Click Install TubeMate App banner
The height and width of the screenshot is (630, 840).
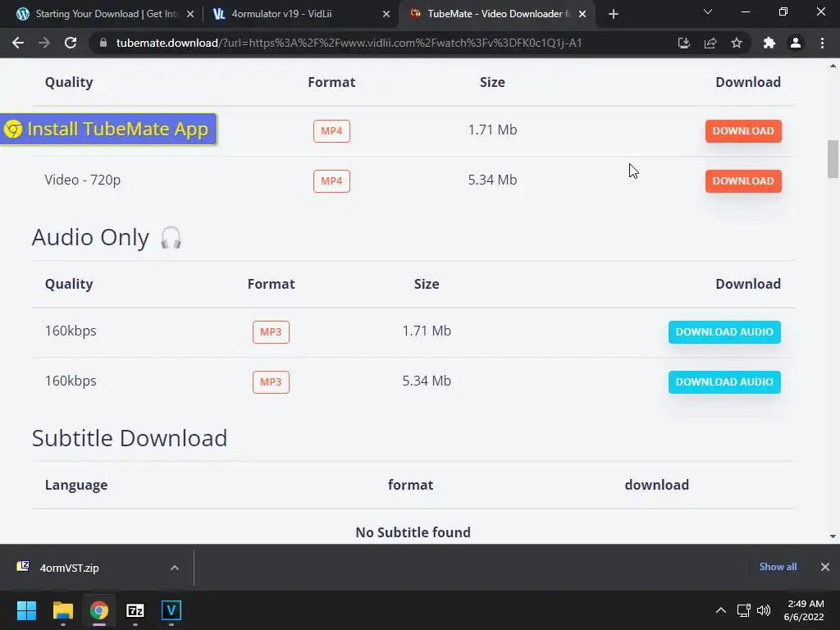pos(108,129)
